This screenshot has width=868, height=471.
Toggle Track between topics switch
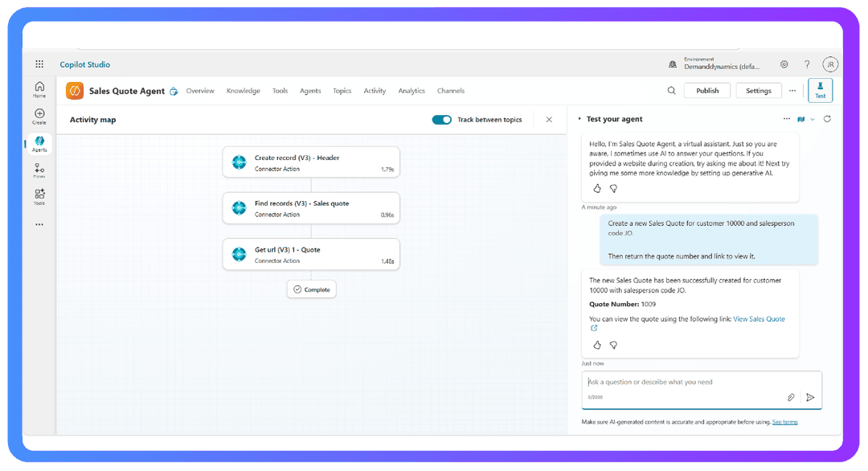442,120
